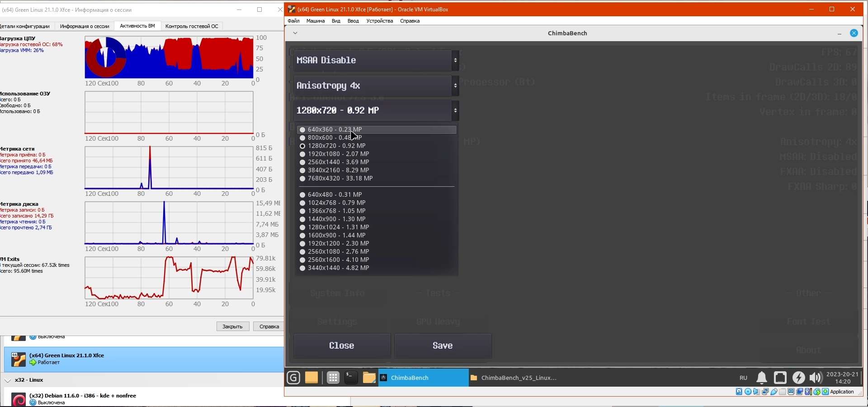Select the Активность ВМ tab
Image resolution: width=868 pixels, height=407 pixels.
137,26
